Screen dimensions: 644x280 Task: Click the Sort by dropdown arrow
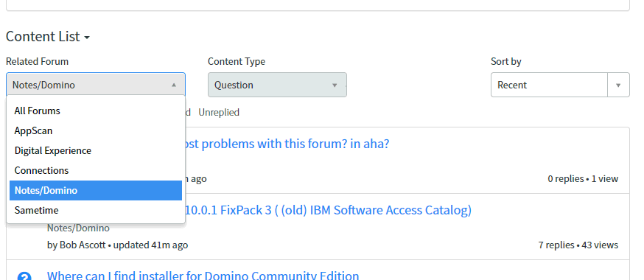click(x=618, y=85)
